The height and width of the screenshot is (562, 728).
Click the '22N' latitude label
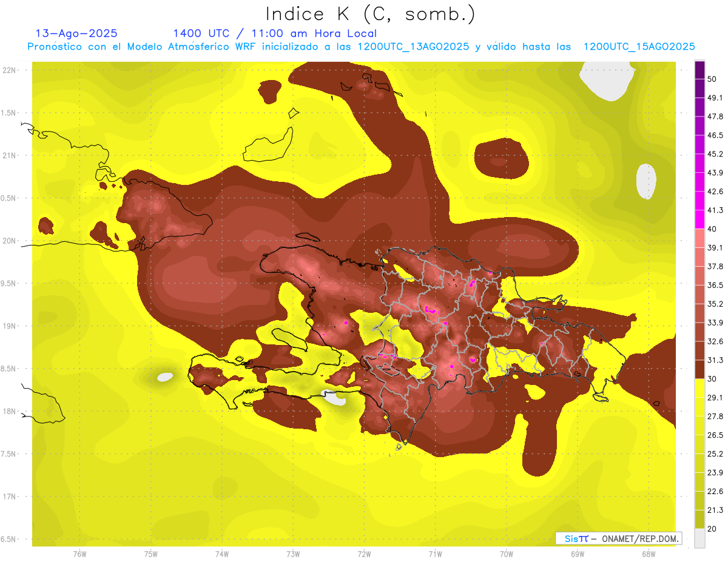tap(8, 70)
